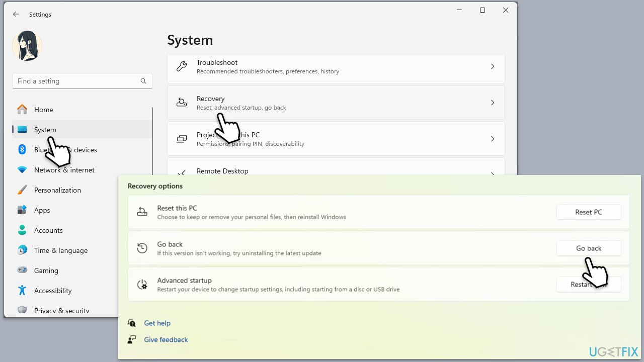Click the Projecting to this PC icon

[182, 139]
